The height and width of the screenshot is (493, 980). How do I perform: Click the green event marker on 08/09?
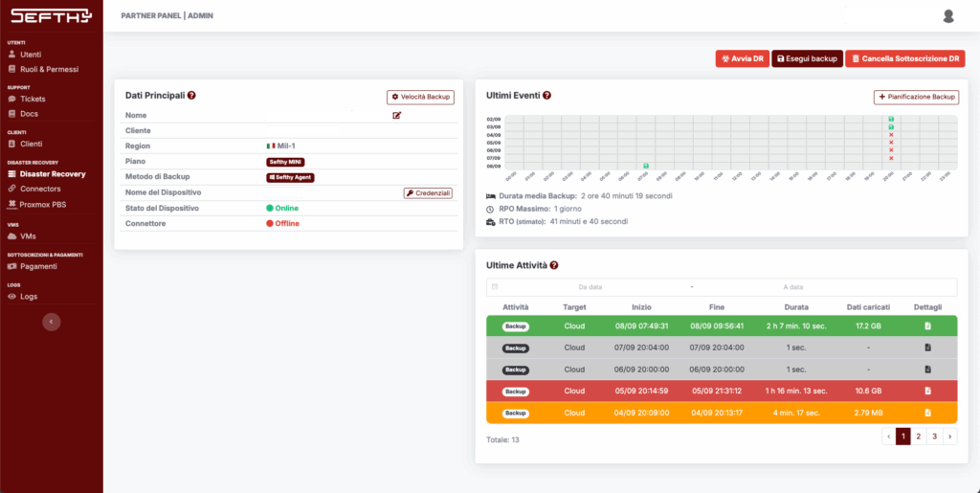click(646, 166)
